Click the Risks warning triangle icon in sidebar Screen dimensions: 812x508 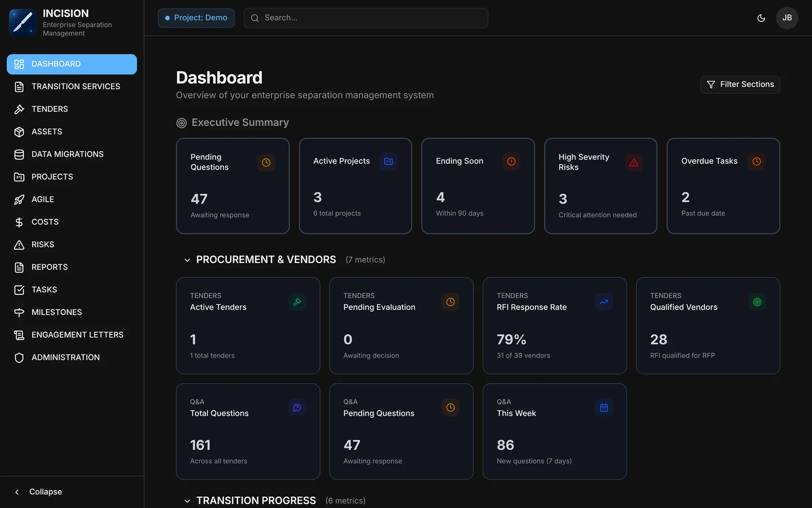tap(19, 245)
